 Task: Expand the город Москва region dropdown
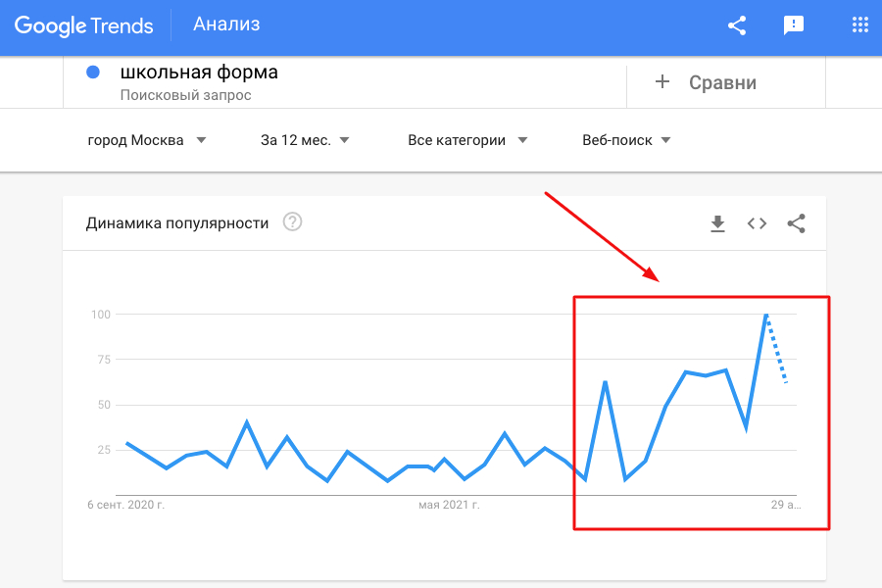147,140
